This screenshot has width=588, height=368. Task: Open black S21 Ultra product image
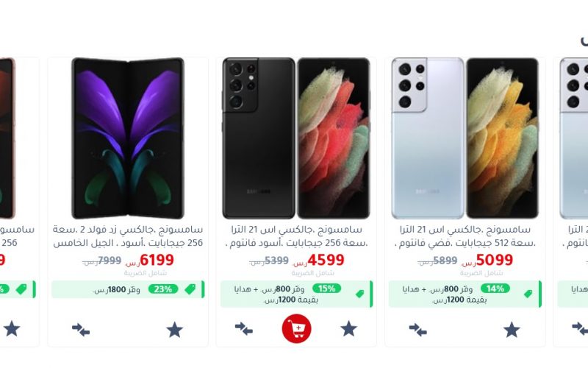296,138
